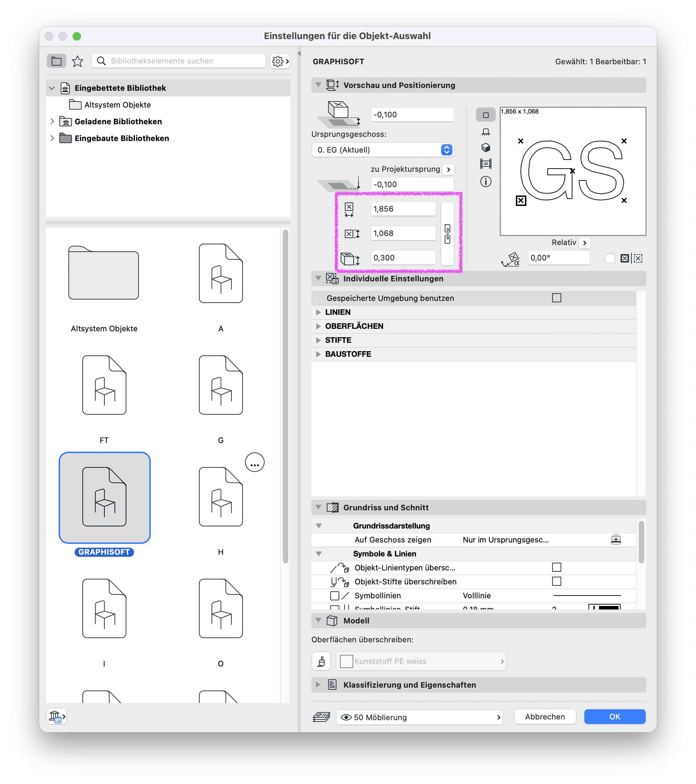Expand the BAUSTOFFE group

tap(318, 354)
